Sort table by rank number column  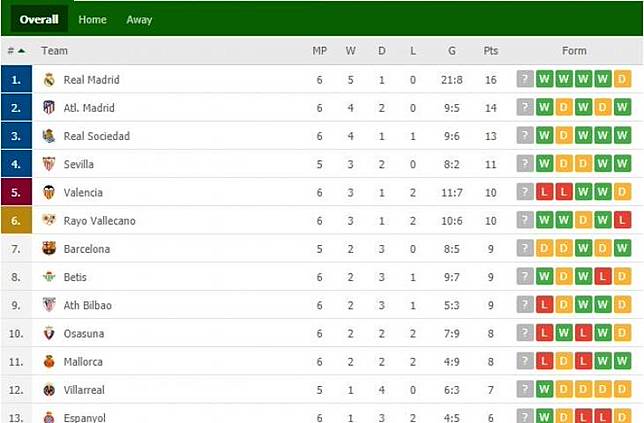[15, 51]
